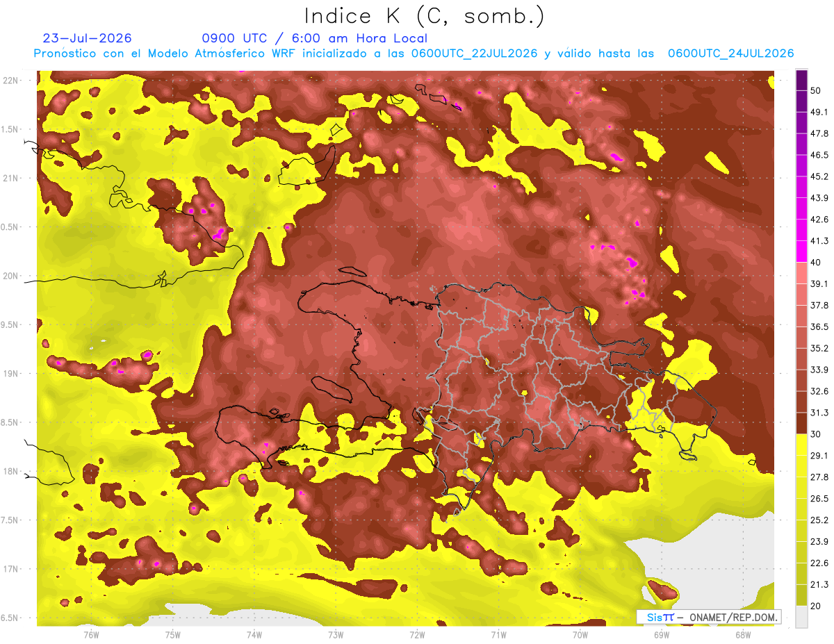Click the "74W" longitude axis label
834x644 pixels.
(x=254, y=635)
